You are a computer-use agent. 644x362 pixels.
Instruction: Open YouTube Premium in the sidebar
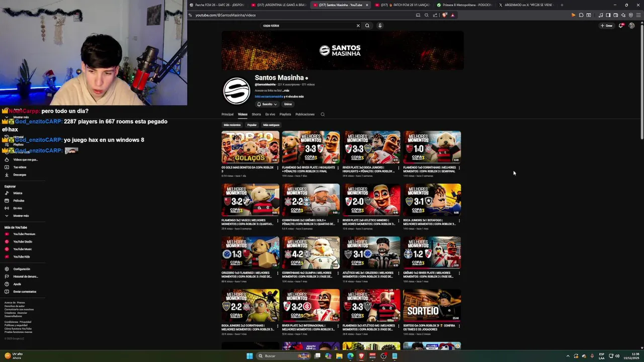tap(24, 234)
